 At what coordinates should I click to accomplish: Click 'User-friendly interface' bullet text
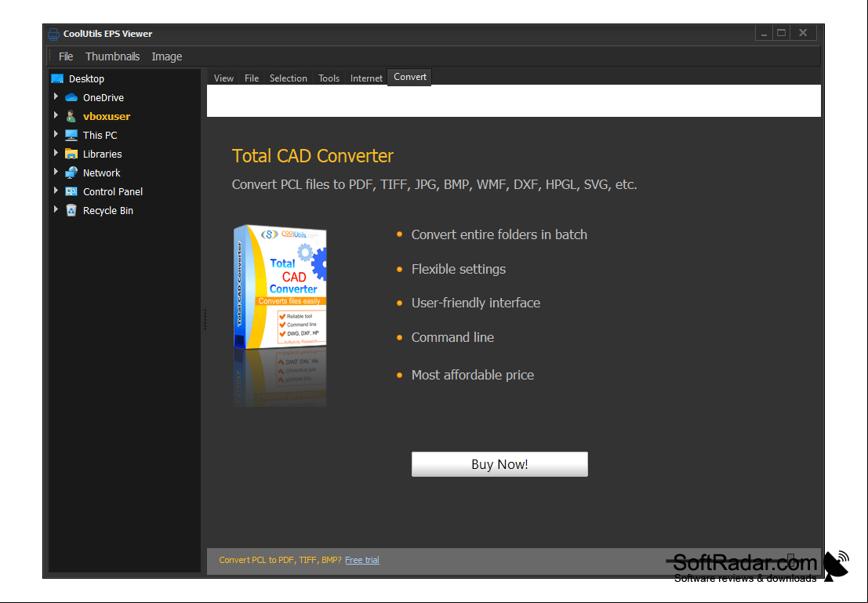click(x=475, y=303)
